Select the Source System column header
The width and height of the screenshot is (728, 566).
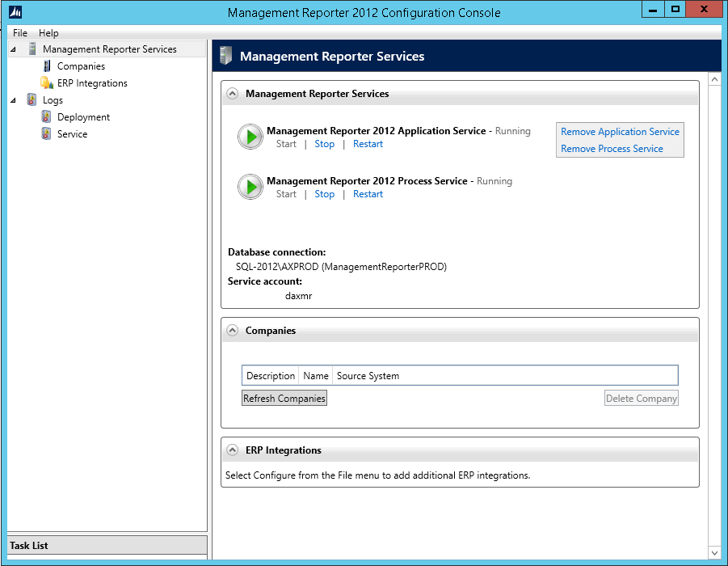(368, 376)
